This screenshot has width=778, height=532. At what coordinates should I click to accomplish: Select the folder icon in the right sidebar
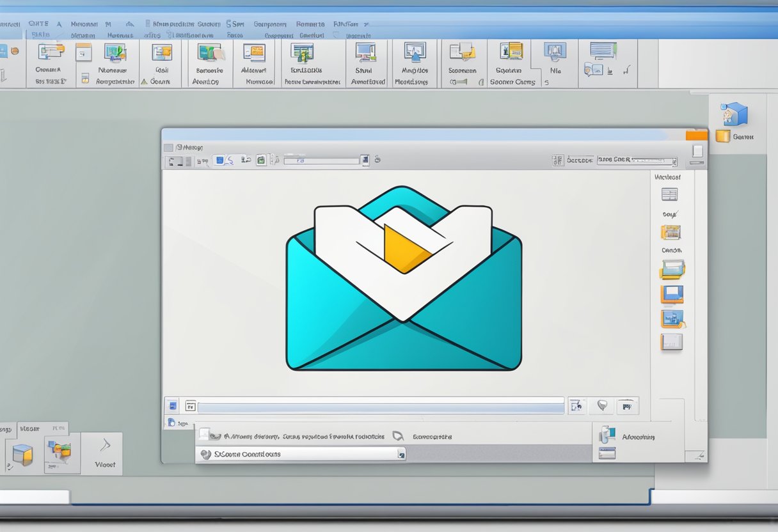[672, 269]
